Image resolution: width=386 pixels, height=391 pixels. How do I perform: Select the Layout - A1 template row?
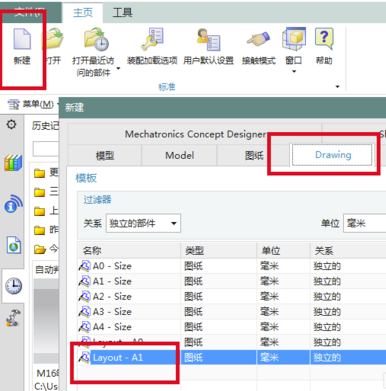[232, 358]
